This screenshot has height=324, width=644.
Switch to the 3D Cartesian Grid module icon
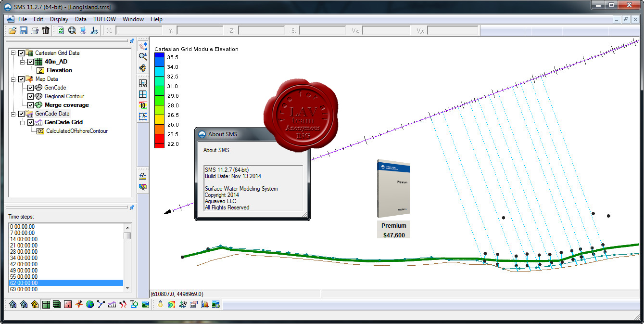tap(57, 304)
